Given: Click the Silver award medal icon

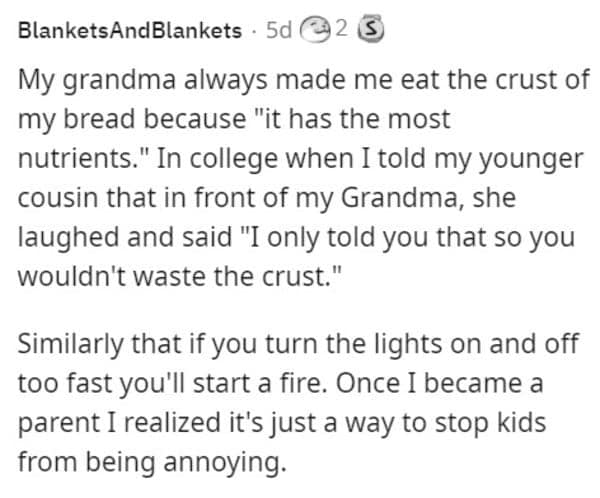Looking at the screenshot, I should point(370,28).
